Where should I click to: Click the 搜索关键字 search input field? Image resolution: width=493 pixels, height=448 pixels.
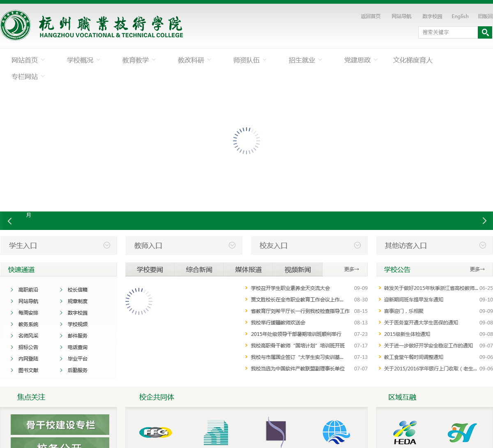click(x=448, y=32)
